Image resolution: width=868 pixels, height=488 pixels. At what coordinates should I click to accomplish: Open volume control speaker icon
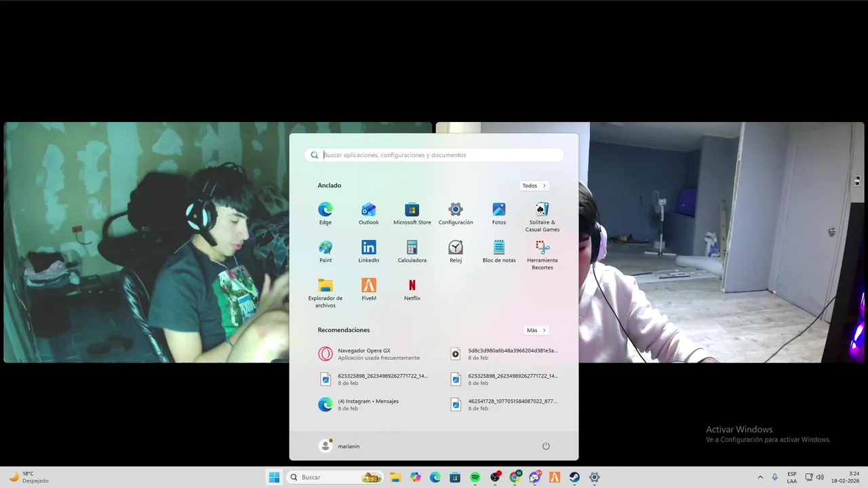pyautogui.click(x=820, y=477)
